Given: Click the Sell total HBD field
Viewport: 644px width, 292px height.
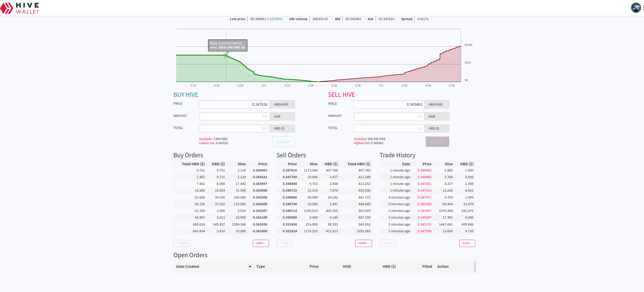Looking at the screenshot, I should point(389,128).
